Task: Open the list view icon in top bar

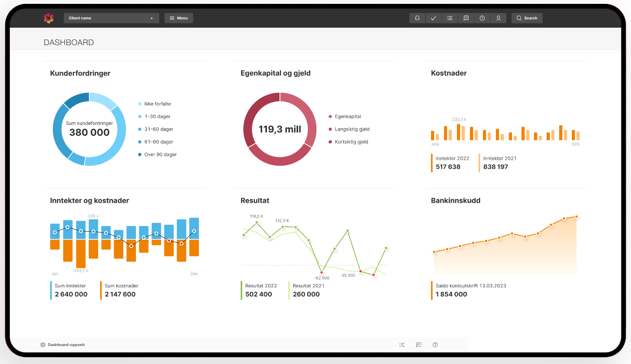Action: pyautogui.click(x=450, y=18)
